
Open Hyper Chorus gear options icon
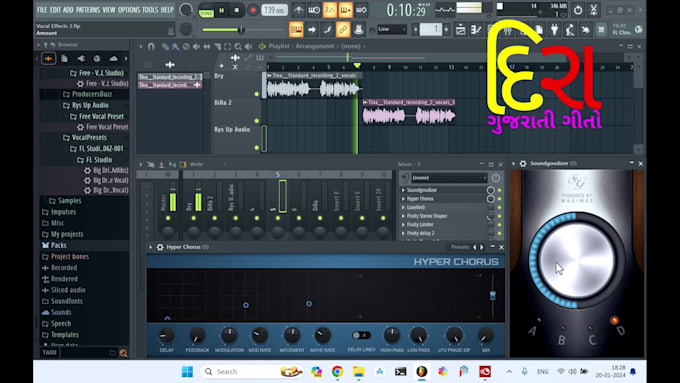[x=160, y=247]
